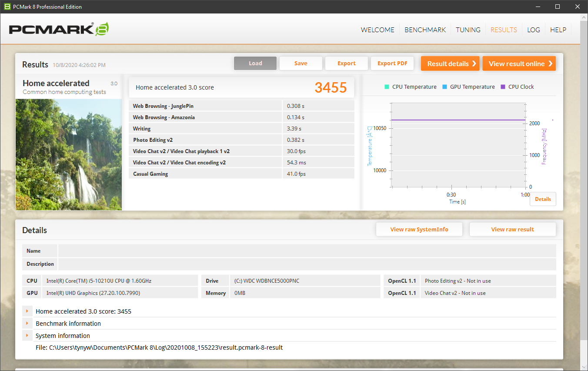Select Photo Editing v2 row
Screen dimensions: 588x371
point(242,140)
